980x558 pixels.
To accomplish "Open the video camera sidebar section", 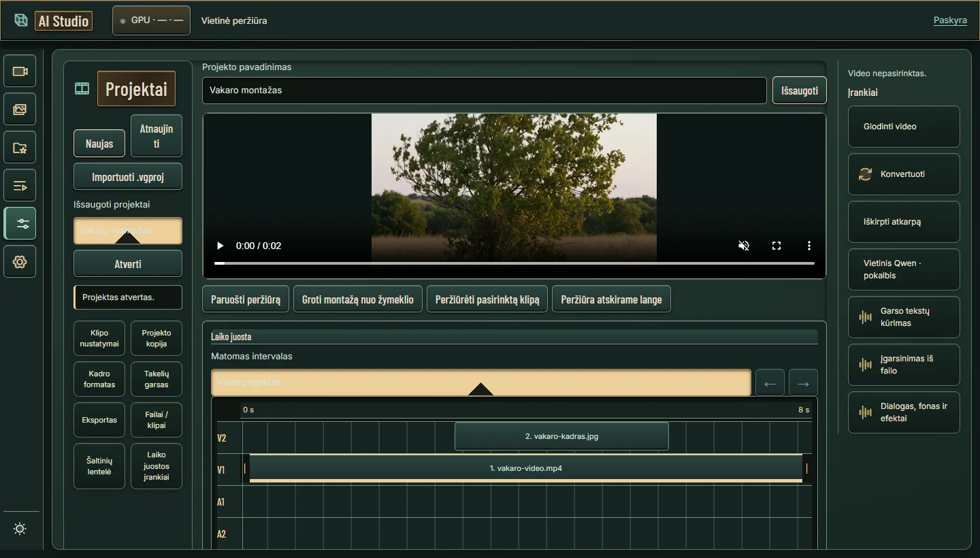I will coord(20,71).
